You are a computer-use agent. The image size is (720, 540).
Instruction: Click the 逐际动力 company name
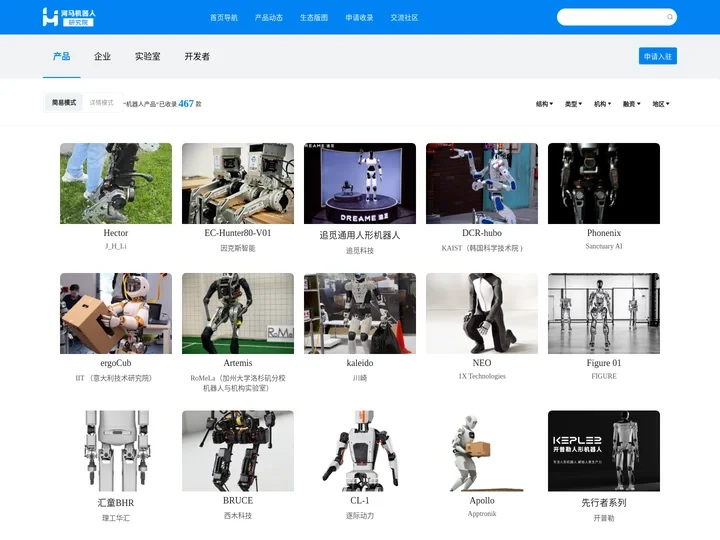click(x=360, y=516)
